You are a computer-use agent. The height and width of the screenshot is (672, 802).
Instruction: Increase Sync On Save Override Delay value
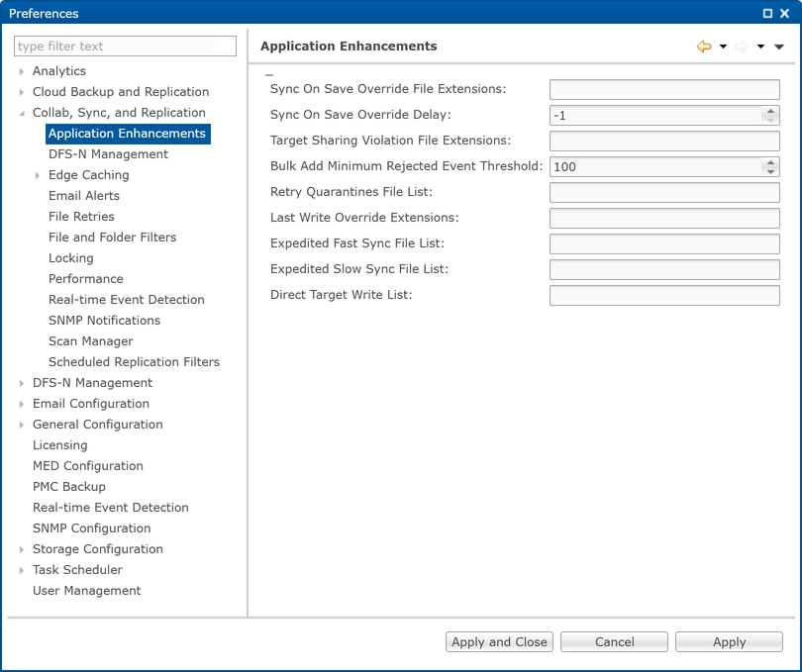click(770, 111)
